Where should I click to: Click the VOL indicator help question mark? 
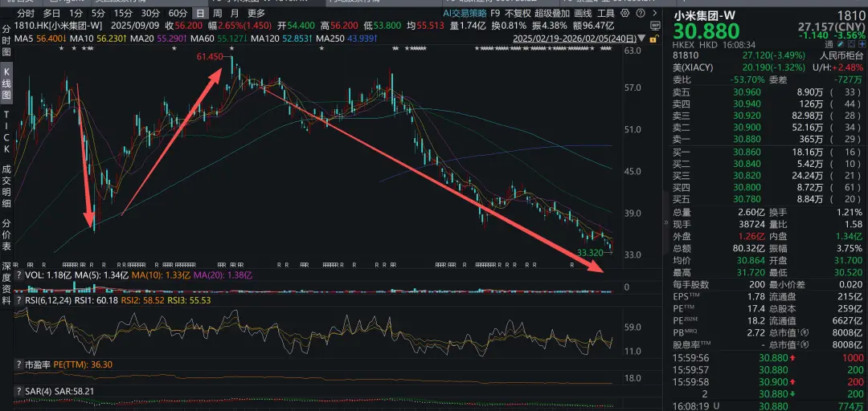18,275
